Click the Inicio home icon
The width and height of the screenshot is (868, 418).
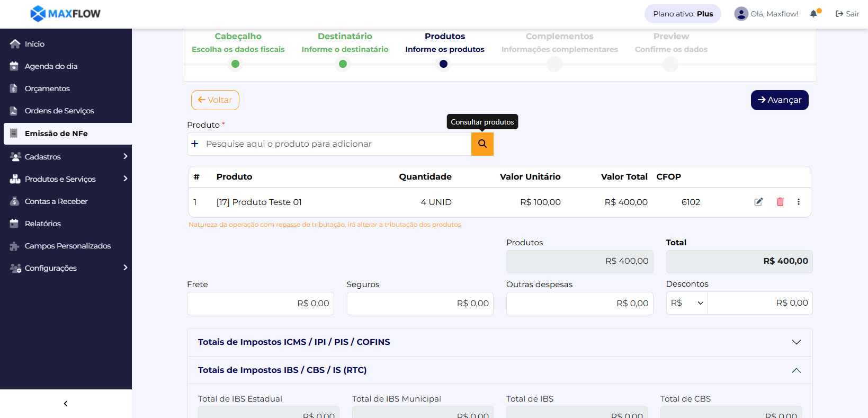click(x=15, y=44)
